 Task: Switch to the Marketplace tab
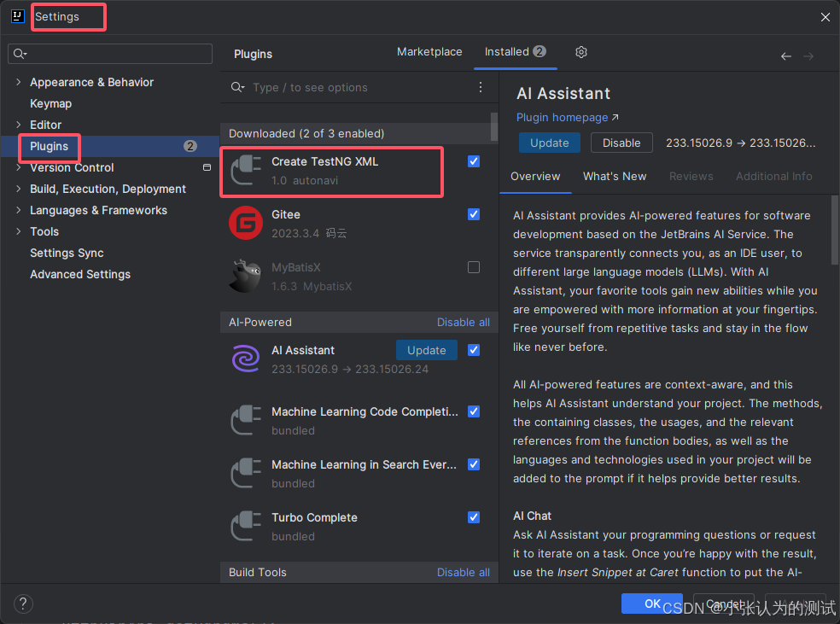click(x=429, y=52)
